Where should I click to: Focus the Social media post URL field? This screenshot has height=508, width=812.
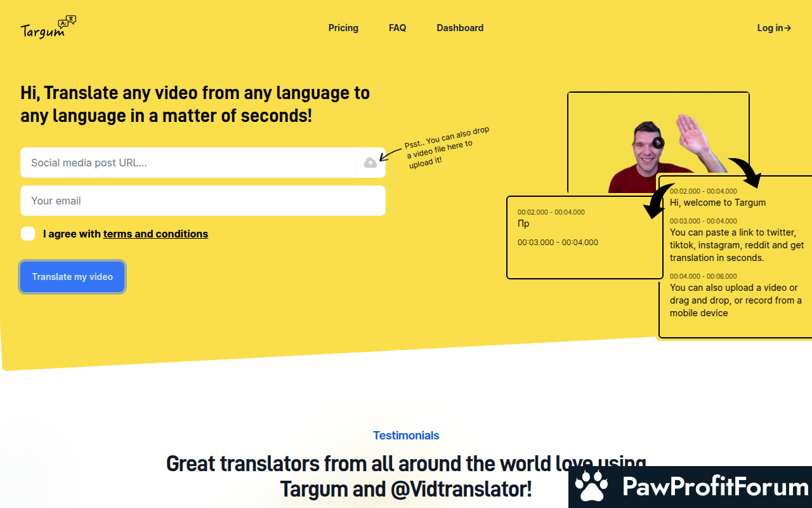pyautogui.click(x=187, y=163)
